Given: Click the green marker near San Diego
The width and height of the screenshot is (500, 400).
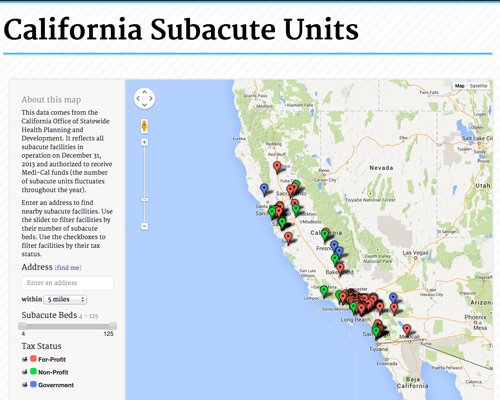Looking at the screenshot, I should pyautogui.click(x=376, y=332).
